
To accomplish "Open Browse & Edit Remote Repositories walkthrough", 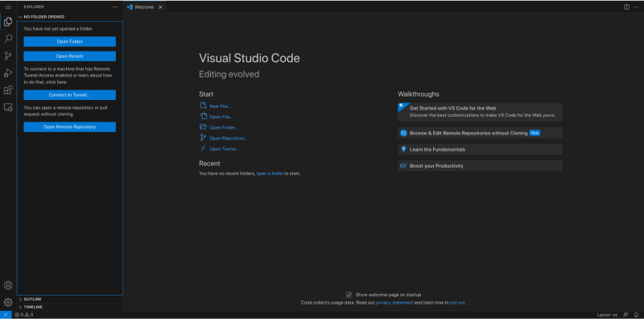I will (x=480, y=133).
